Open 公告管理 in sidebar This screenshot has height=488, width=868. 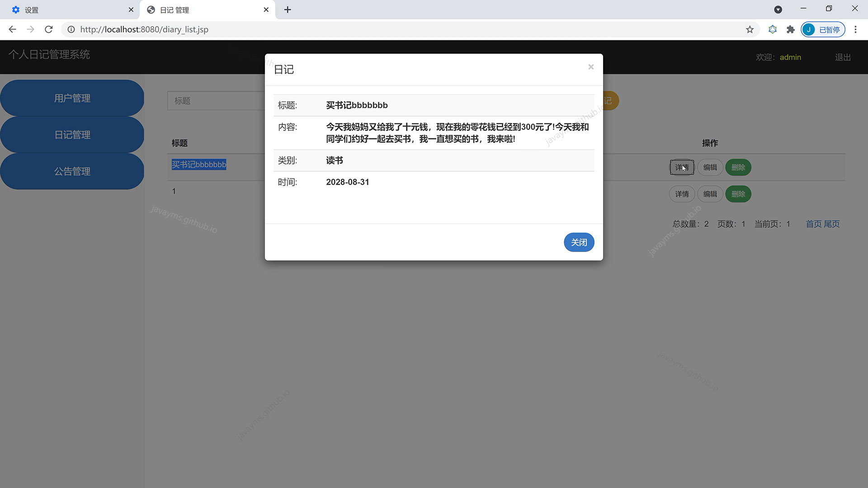coord(72,171)
